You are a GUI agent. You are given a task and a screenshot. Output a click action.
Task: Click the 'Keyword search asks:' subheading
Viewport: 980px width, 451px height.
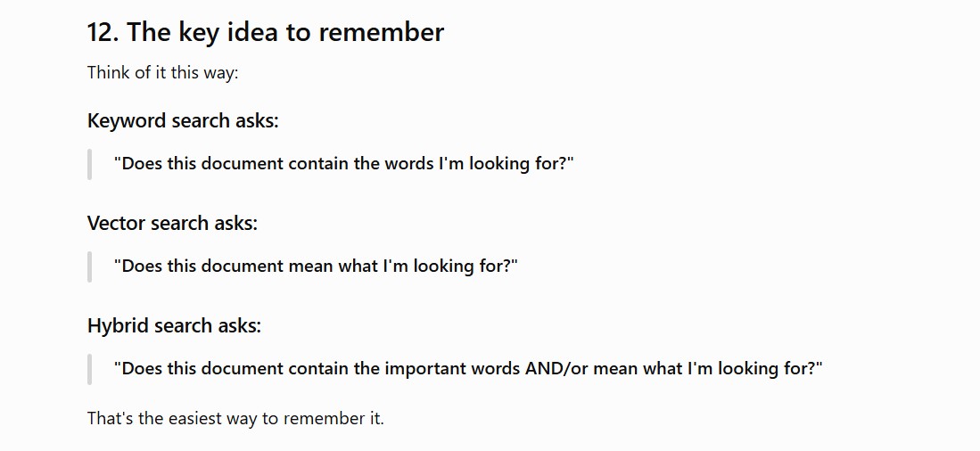coord(183,120)
